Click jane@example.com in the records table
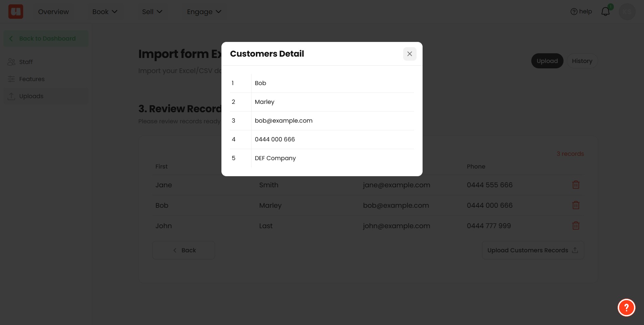 [x=396, y=185]
